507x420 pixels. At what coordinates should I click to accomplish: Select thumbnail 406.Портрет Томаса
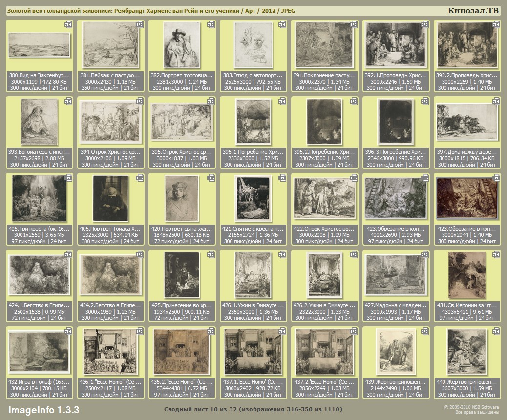[110, 198]
